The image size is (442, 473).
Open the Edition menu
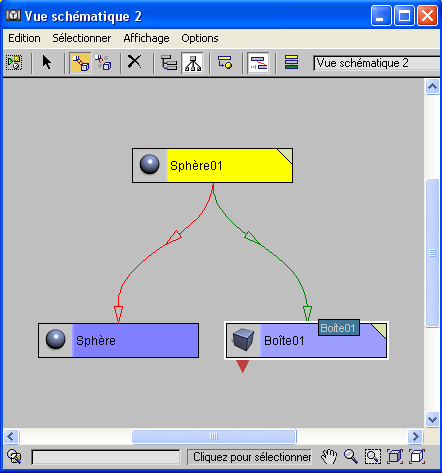24,38
